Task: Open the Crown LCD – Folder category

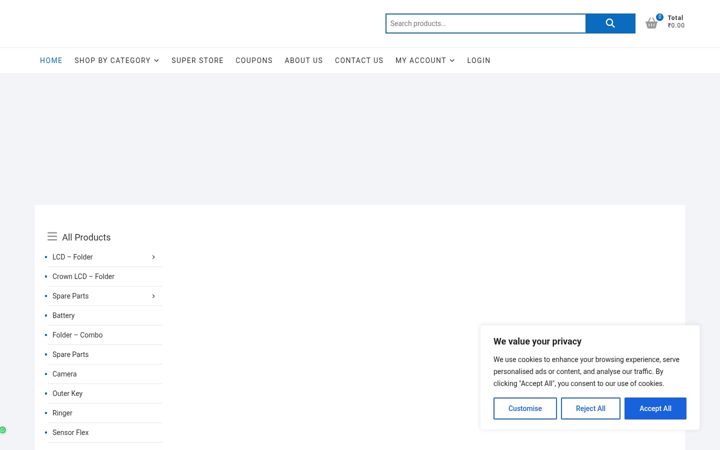Action: tap(83, 276)
